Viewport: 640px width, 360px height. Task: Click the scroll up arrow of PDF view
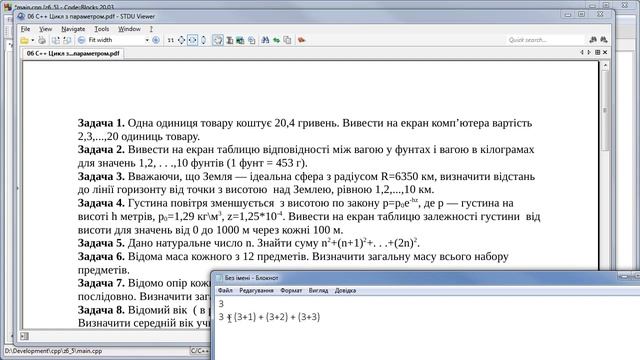(605, 65)
